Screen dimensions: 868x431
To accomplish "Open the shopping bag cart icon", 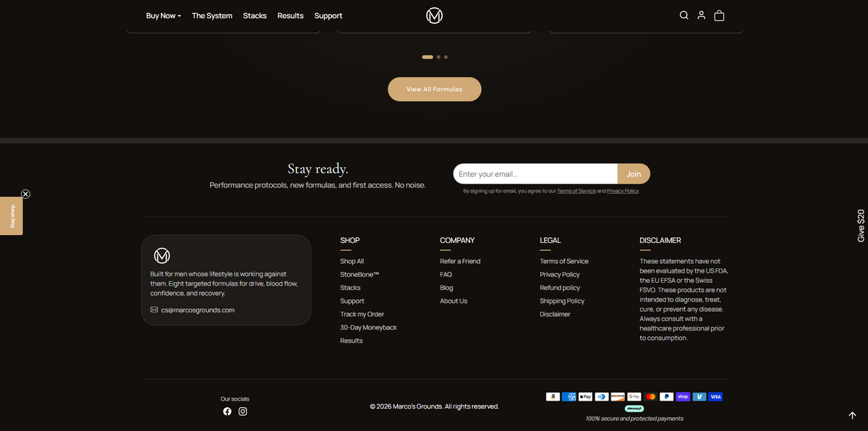I will (719, 15).
